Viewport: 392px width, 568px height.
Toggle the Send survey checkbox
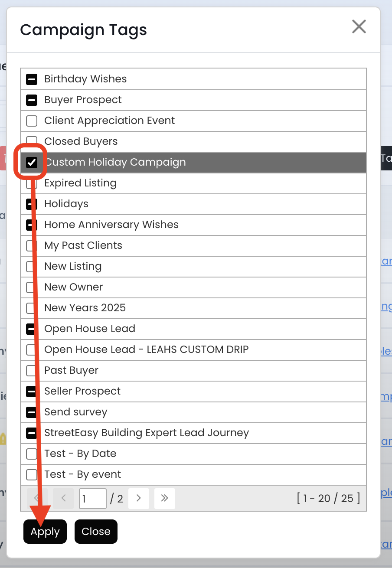(32, 412)
